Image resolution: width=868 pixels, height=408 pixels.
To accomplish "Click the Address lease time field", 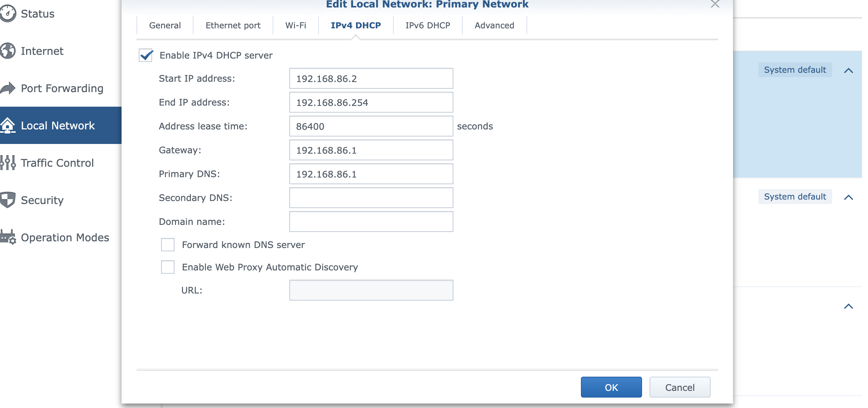I will (371, 126).
